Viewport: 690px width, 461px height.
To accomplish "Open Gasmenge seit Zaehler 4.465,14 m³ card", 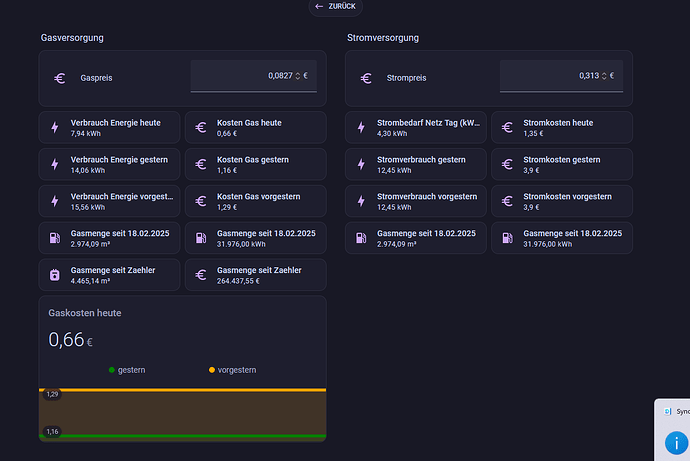I will 110,275.
